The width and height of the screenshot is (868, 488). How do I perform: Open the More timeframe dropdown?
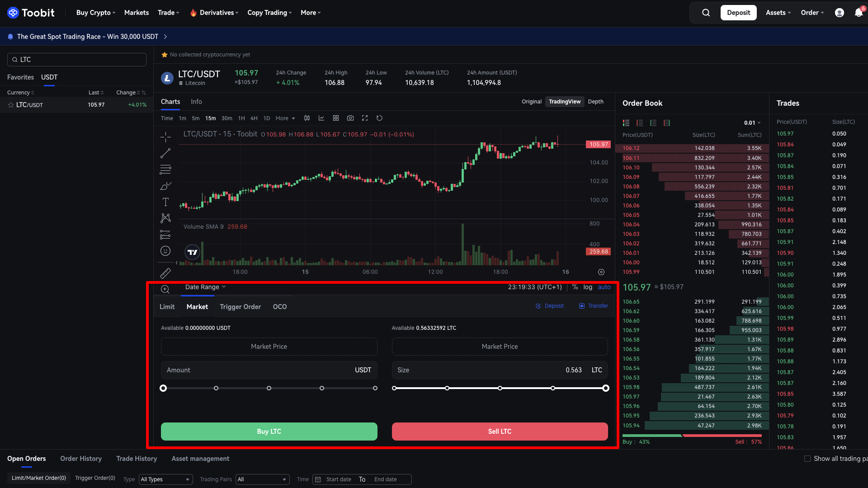(285, 118)
